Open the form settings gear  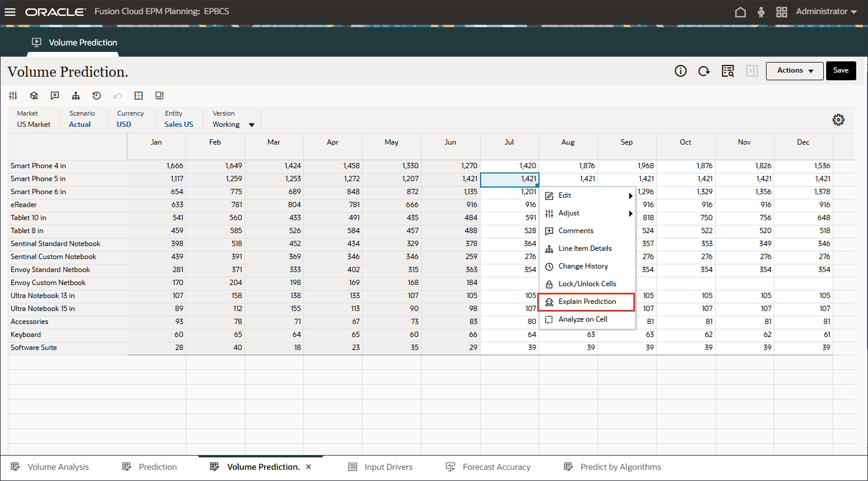(838, 120)
